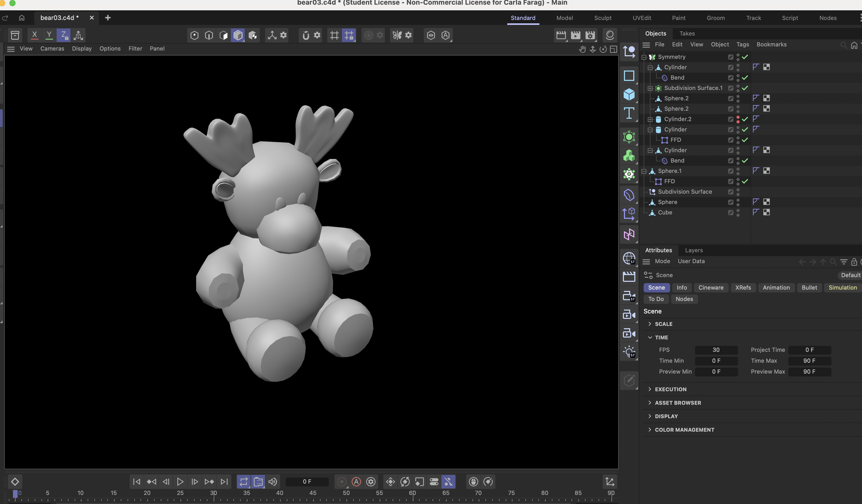Image resolution: width=862 pixels, height=504 pixels.
Task: Click the current frame field showing 0 F
Action: click(x=307, y=482)
